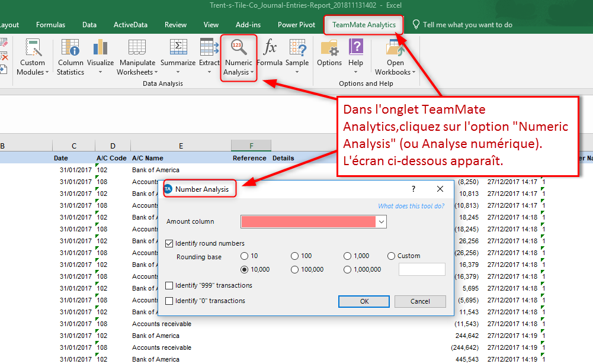Open the Numeric Analysis tool

[239, 57]
